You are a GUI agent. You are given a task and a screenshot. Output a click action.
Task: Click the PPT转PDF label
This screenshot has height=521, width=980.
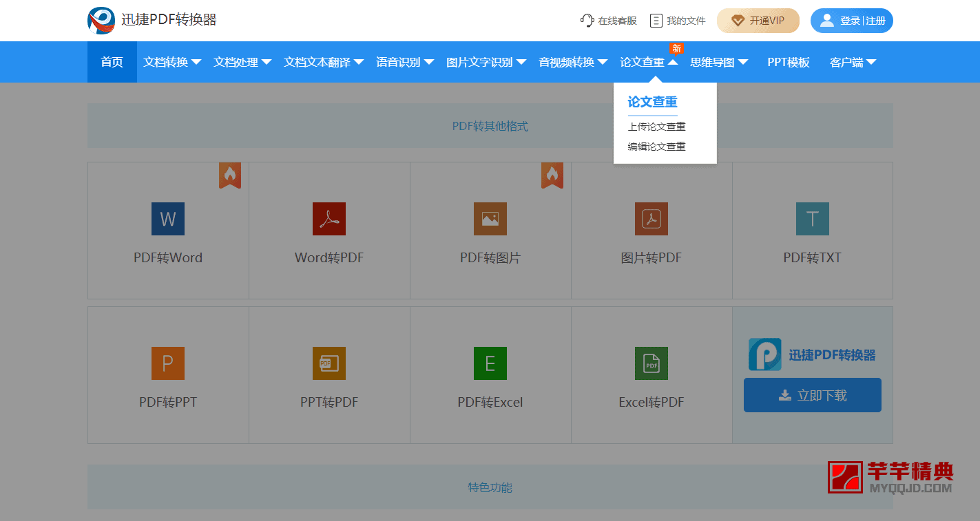[x=329, y=403]
